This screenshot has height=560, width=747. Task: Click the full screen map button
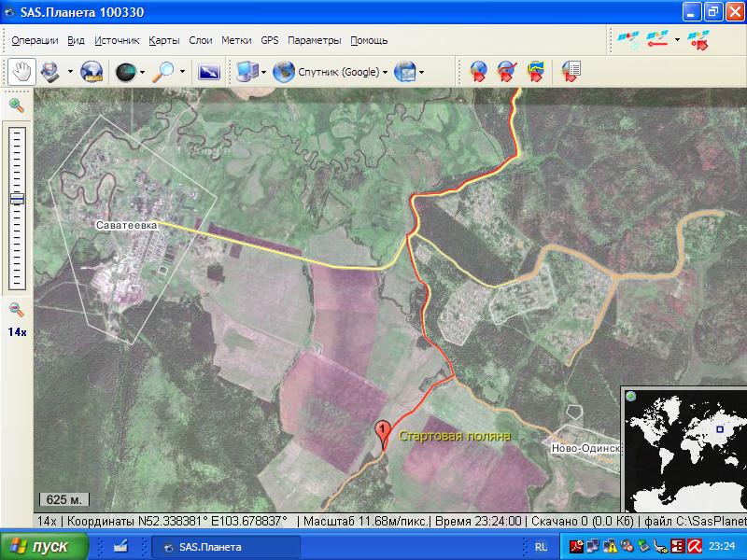(x=209, y=71)
